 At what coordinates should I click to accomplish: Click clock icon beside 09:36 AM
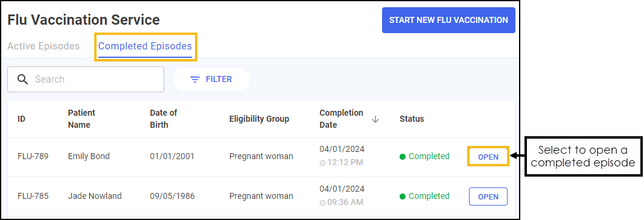[x=322, y=203]
